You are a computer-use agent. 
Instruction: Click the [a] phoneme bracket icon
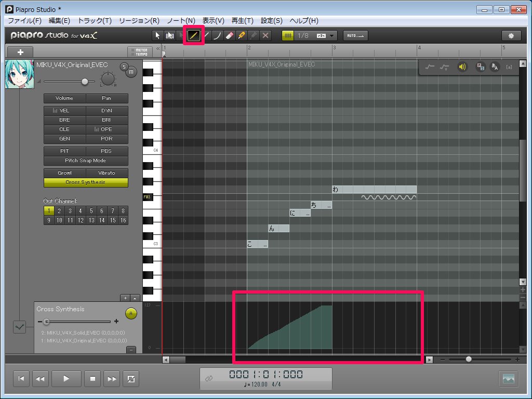[509, 67]
